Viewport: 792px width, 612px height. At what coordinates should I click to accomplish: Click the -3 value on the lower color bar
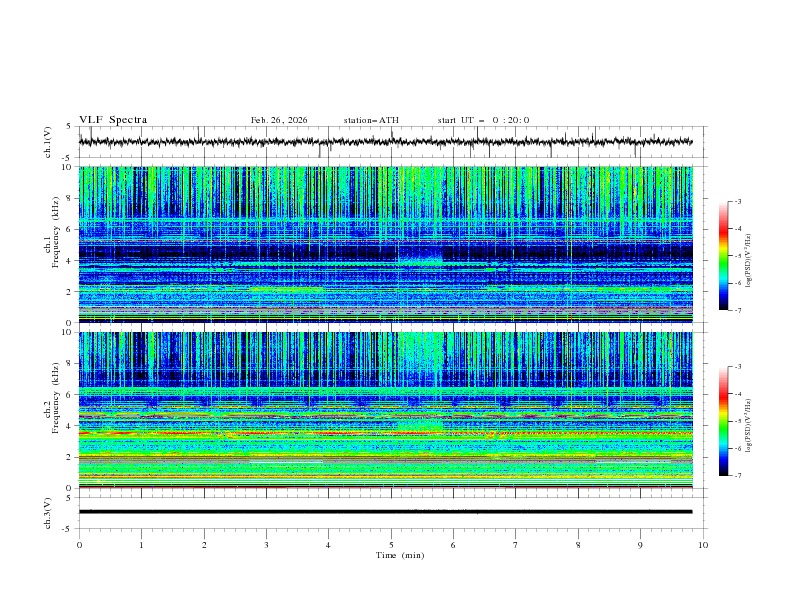tap(738, 367)
